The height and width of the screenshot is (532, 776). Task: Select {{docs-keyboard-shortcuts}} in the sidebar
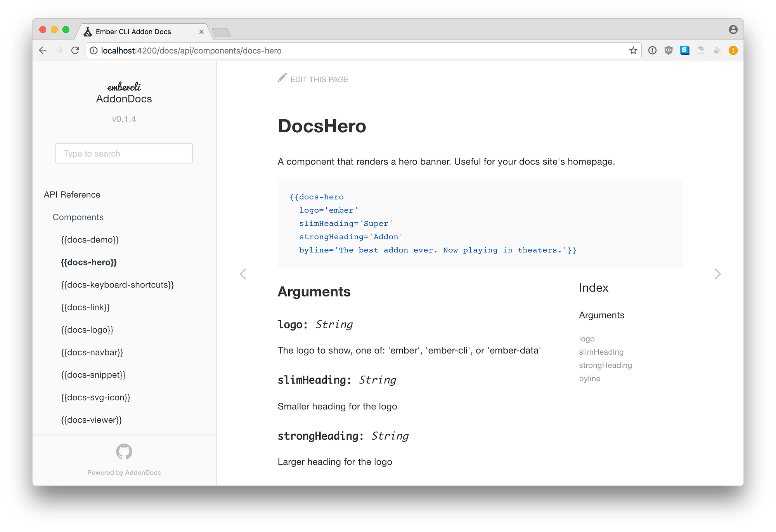coord(118,284)
